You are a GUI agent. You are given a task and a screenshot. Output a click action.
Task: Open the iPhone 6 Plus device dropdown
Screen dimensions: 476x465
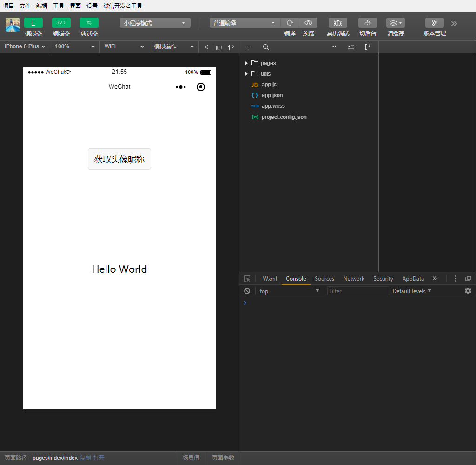pyautogui.click(x=25, y=46)
